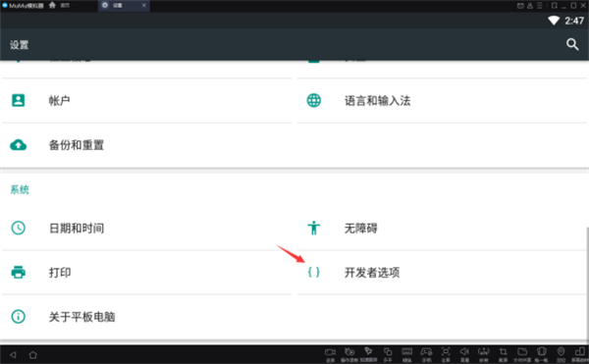Click the operation recording icon in bottom toolbar
Viewport: 589px width, 364px height.
tap(349, 352)
